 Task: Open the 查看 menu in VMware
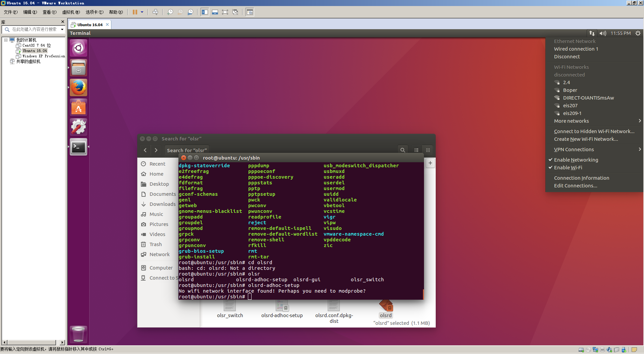(50, 12)
